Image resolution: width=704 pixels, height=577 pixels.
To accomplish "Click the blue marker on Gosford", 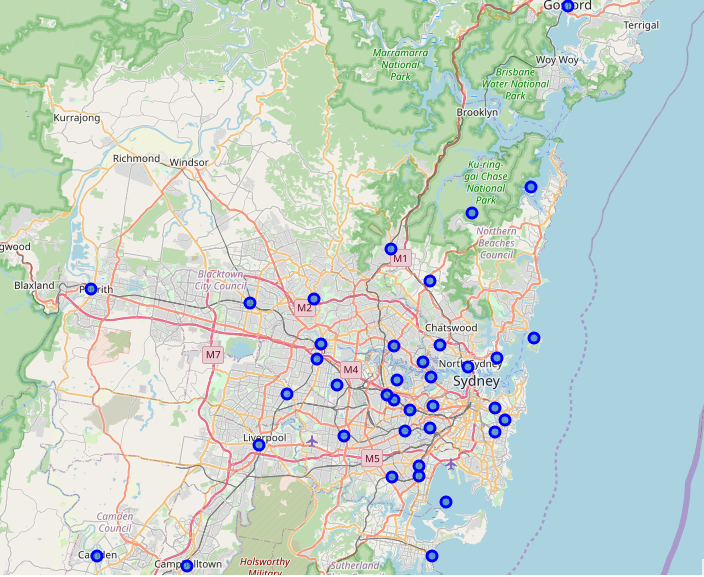I will (568, 6).
